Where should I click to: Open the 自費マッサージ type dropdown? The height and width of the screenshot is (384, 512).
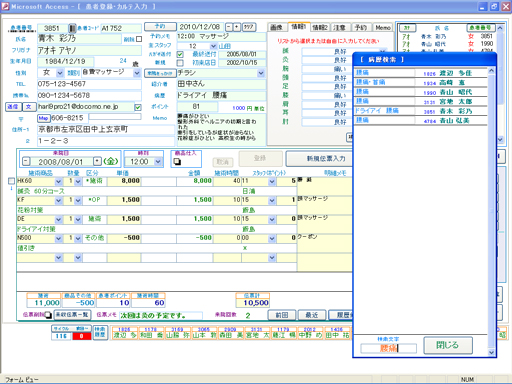coord(137,73)
